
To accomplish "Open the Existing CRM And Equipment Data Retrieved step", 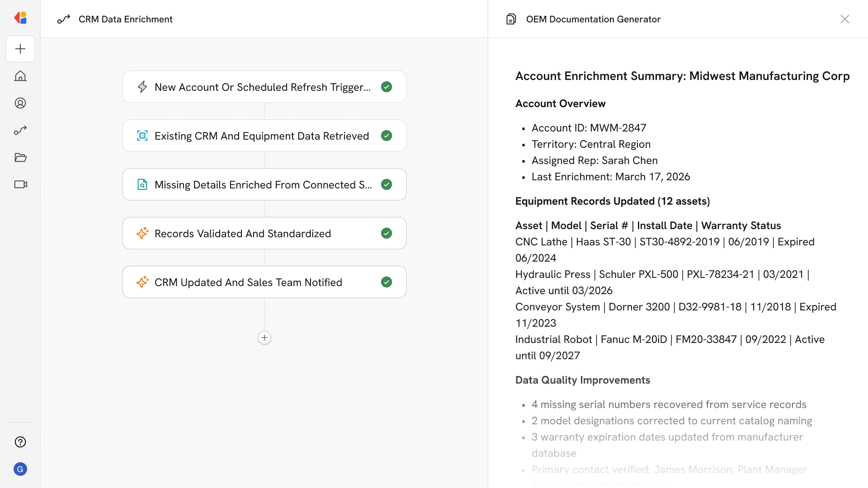I will (261, 136).
